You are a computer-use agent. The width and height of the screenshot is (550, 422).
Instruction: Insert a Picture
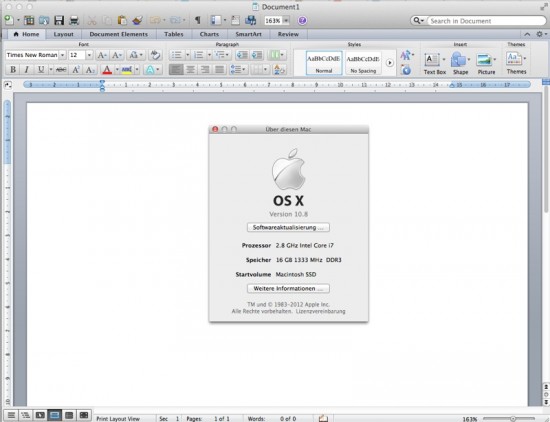(486, 63)
